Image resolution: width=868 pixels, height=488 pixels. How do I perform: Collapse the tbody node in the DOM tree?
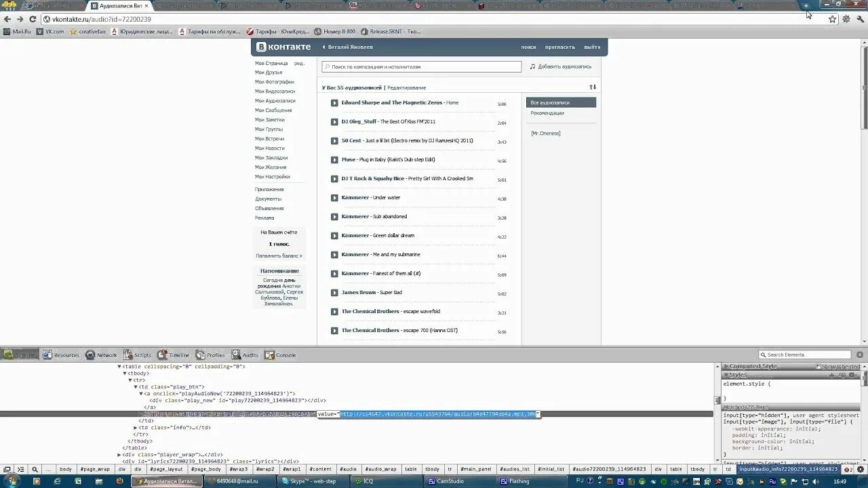[125, 373]
